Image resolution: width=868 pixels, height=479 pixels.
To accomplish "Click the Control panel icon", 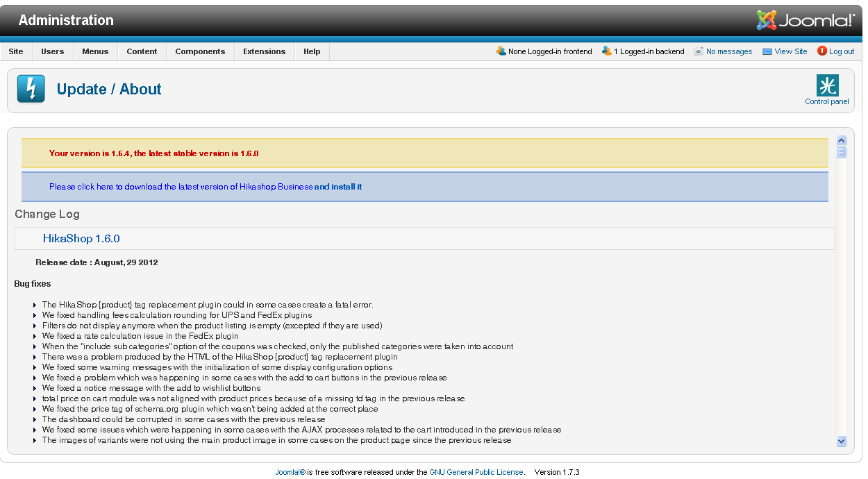I will pos(827,85).
